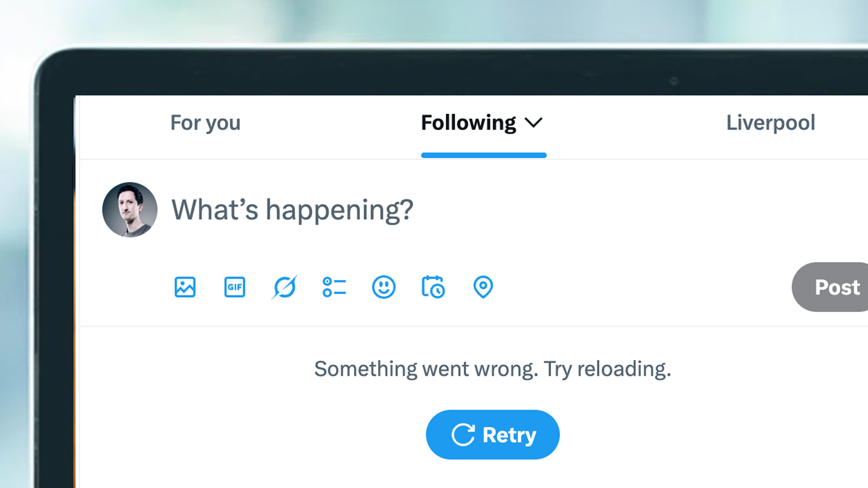Click the profile avatar thumbnail
Image resolution: width=868 pixels, height=488 pixels.
[x=130, y=210]
